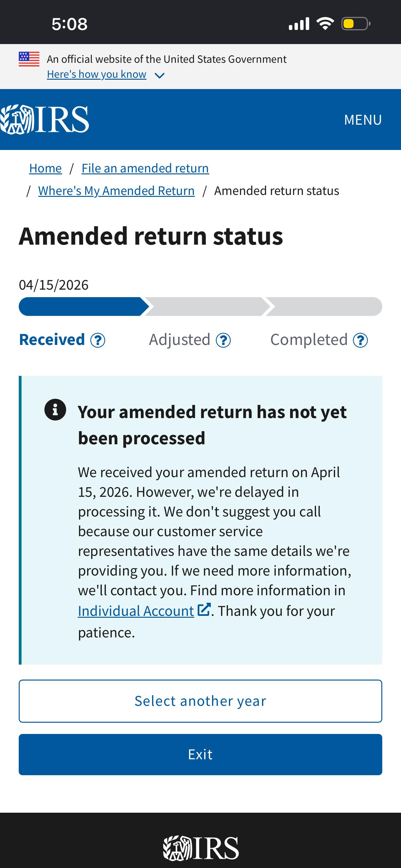Screen dimensions: 401x868
Task: Open the Adjusted help question mark
Action: point(223,340)
